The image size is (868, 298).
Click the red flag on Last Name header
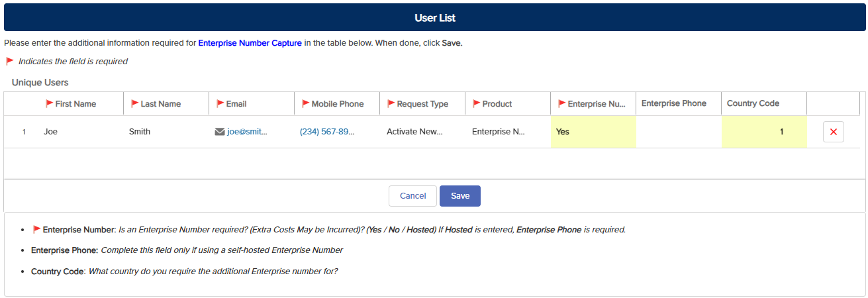point(134,104)
